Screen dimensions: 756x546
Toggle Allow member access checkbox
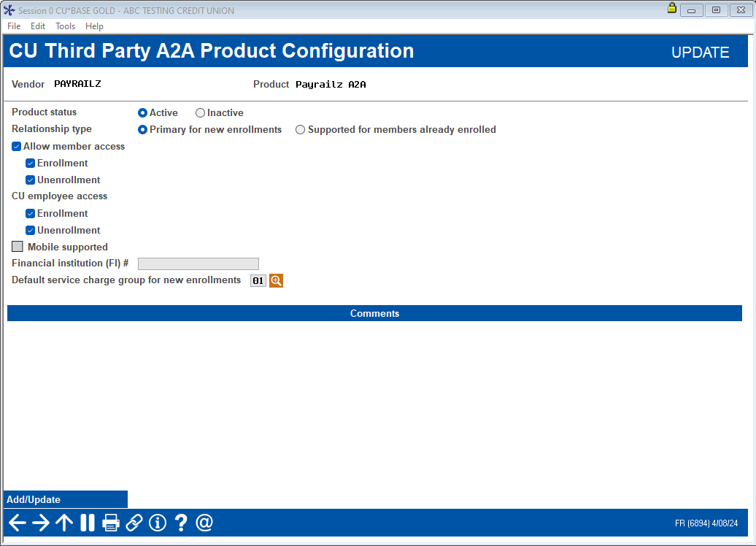[16, 146]
